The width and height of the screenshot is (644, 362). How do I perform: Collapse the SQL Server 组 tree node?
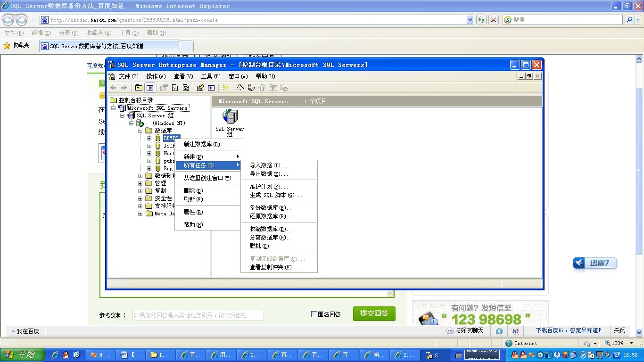pyautogui.click(x=123, y=115)
